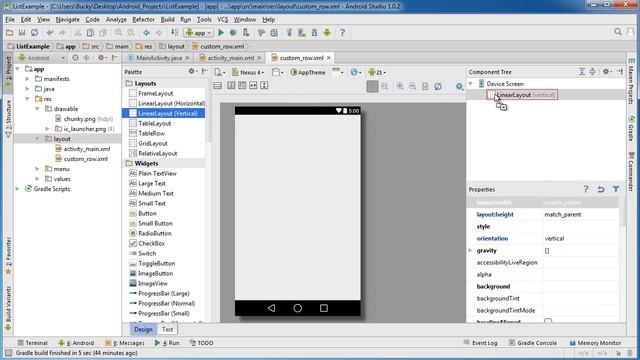
Task: Click the Cut scissors icon
Action: click(x=78, y=33)
